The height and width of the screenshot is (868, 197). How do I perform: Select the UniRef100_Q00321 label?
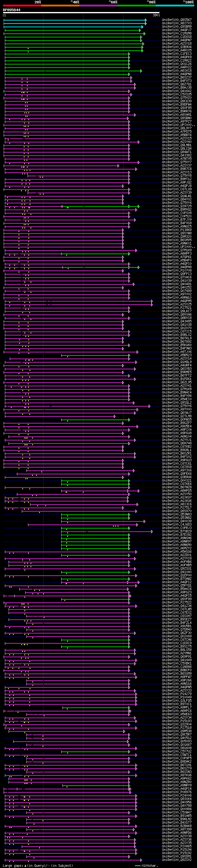coord(177,481)
